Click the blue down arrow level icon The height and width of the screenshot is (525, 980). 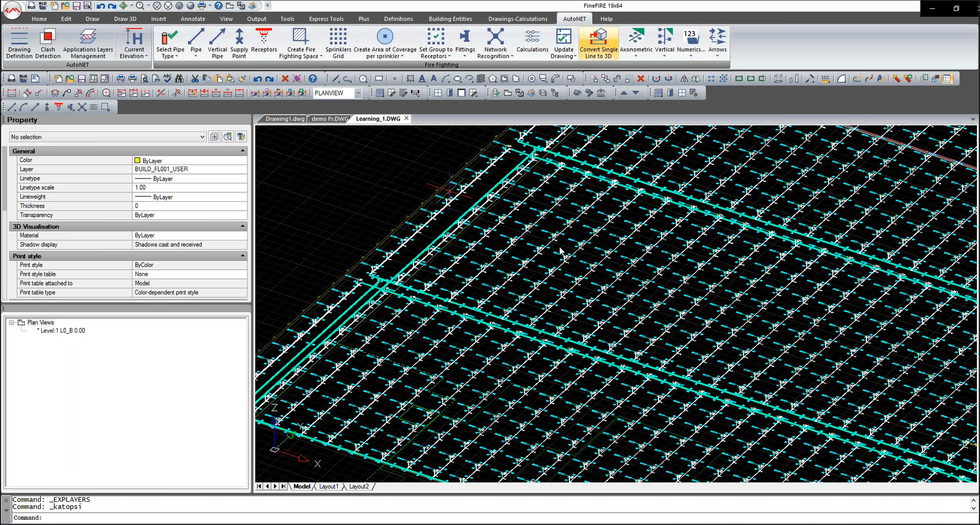click(x=636, y=93)
